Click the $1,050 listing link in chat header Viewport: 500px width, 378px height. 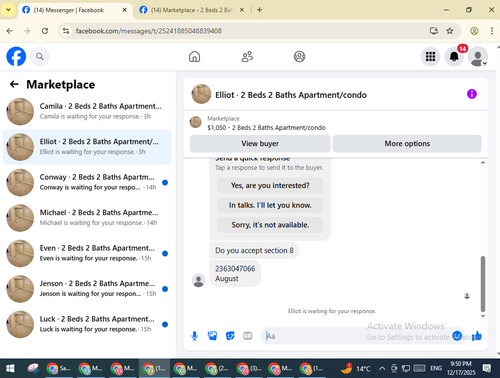(266, 128)
